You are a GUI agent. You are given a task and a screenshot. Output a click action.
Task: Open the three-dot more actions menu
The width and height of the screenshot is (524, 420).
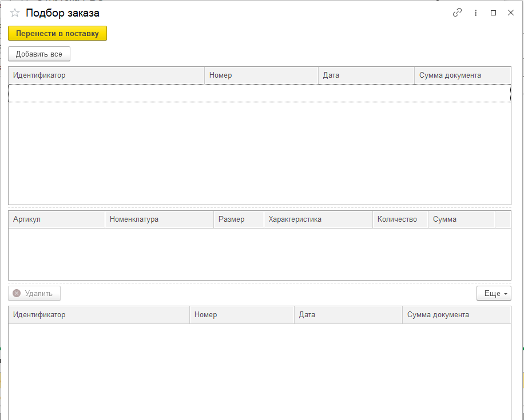[475, 13]
